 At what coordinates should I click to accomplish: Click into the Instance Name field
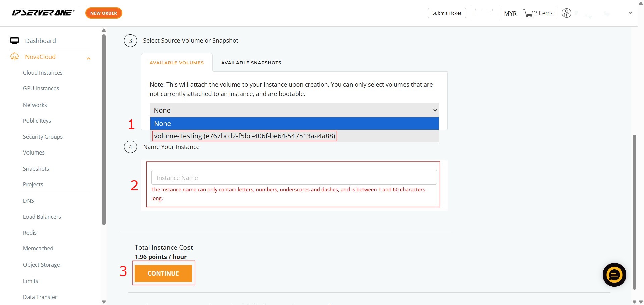pyautogui.click(x=294, y=178)
